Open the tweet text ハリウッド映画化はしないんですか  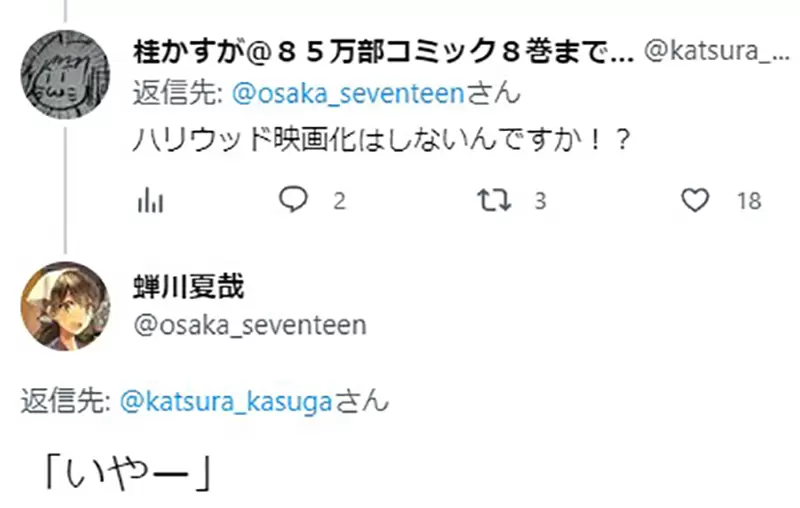point(382,142)
